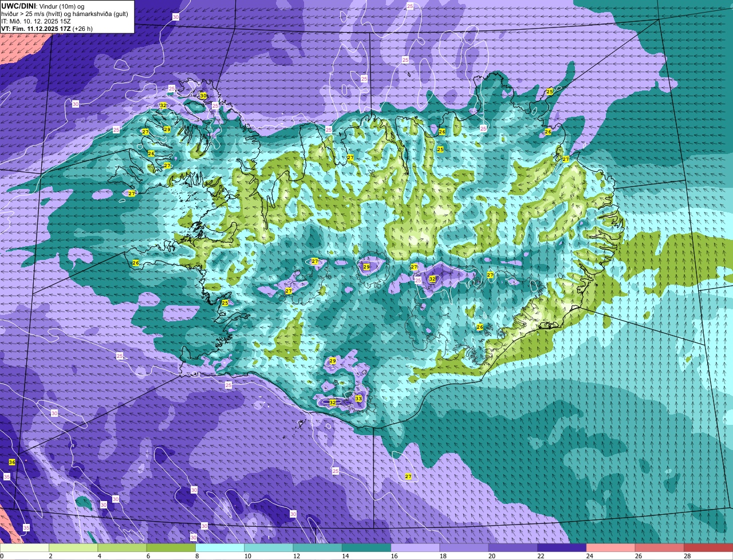The image size is (733, 560).
Task: Click the yellow 30 gust marker
Action: (203, 96)
